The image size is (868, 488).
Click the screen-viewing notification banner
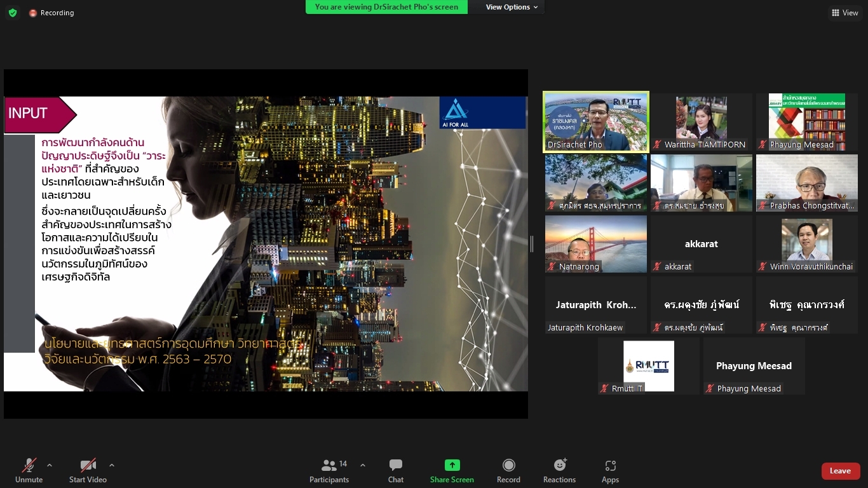(386, 7)
